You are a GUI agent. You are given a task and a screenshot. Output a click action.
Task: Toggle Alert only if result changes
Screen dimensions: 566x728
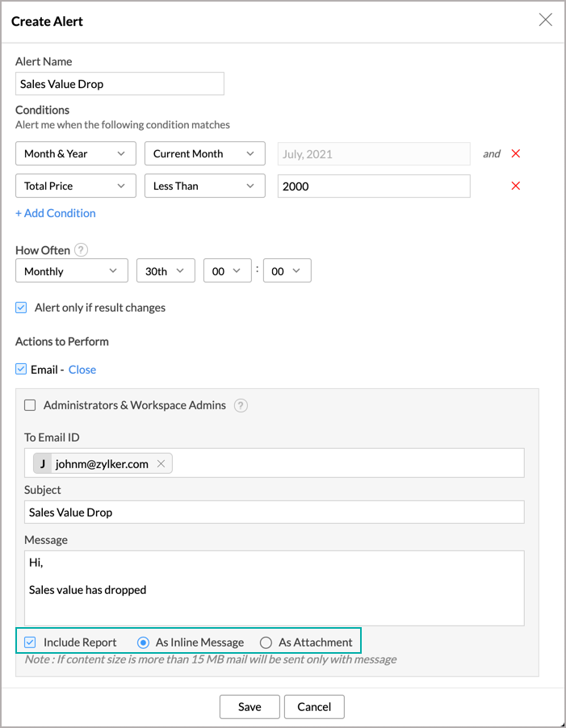tap(22, 308)
